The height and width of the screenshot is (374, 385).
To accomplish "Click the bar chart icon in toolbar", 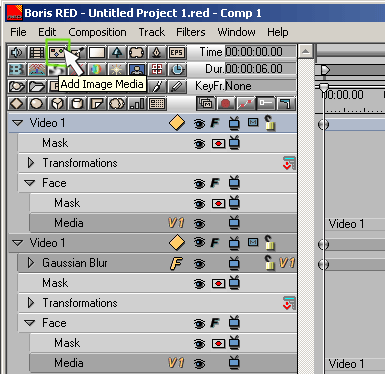I will [x=137, y=104].
